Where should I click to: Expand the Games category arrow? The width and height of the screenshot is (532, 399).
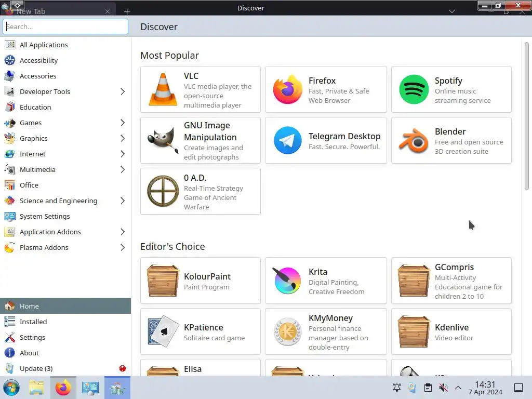123,123
